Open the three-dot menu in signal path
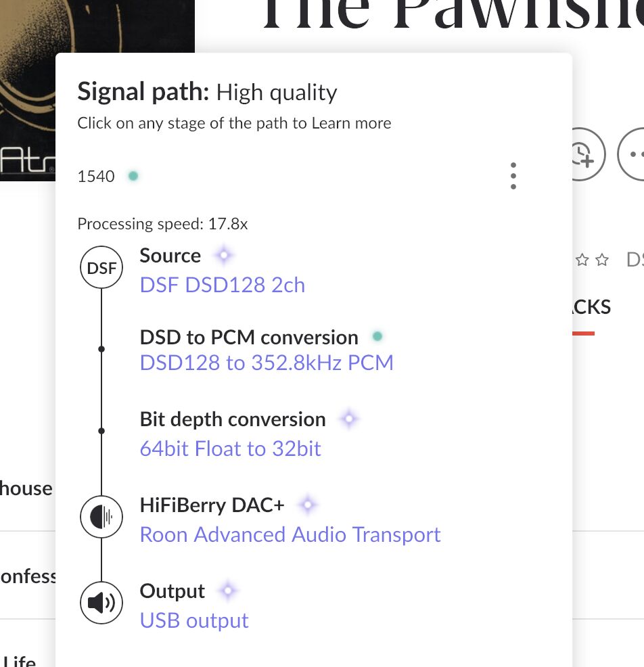The height and width of the screenshot is (667, 644). point(513,176)
